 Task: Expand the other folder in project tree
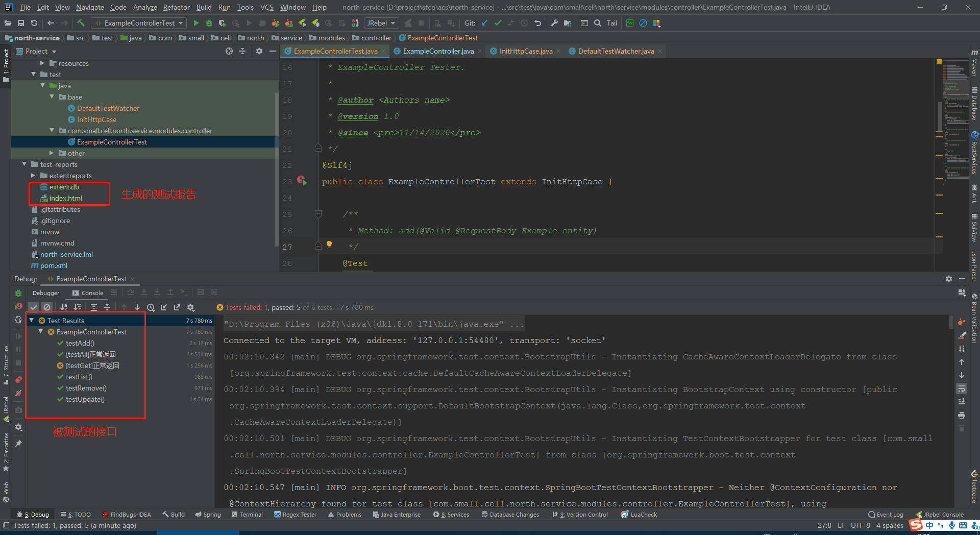(x=52, y=153)
